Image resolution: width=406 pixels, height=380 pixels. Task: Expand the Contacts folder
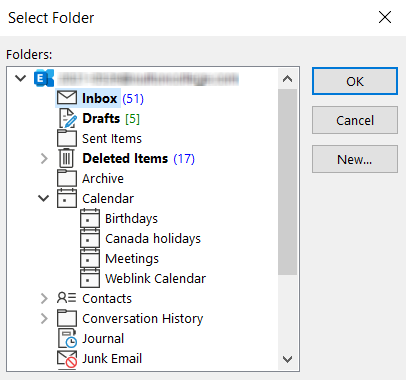click(44, 299)
